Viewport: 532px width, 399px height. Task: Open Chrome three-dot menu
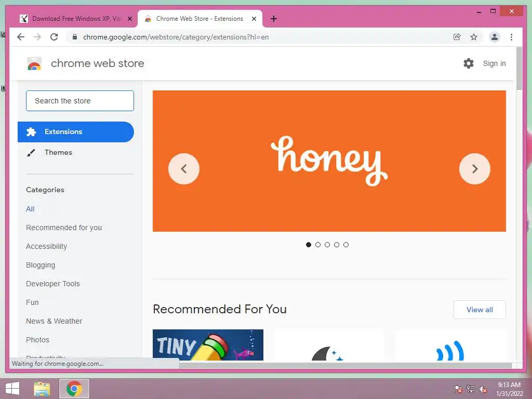pos(511,37)
